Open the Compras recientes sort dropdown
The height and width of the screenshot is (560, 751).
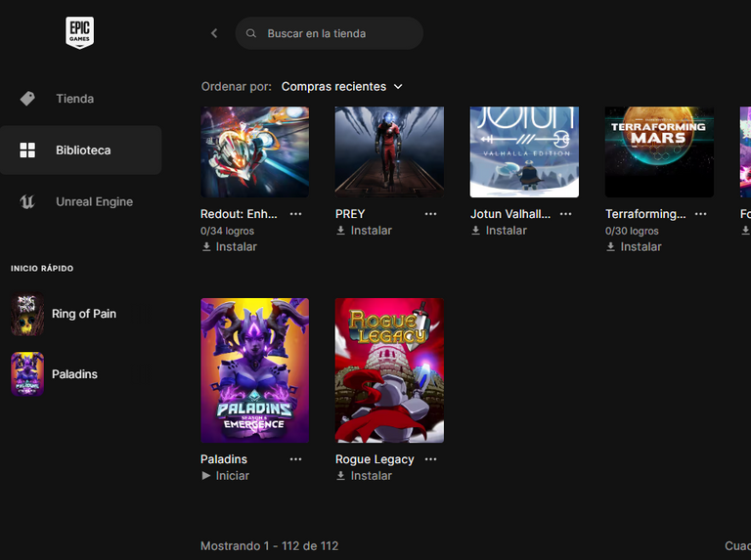click(341, 87)
